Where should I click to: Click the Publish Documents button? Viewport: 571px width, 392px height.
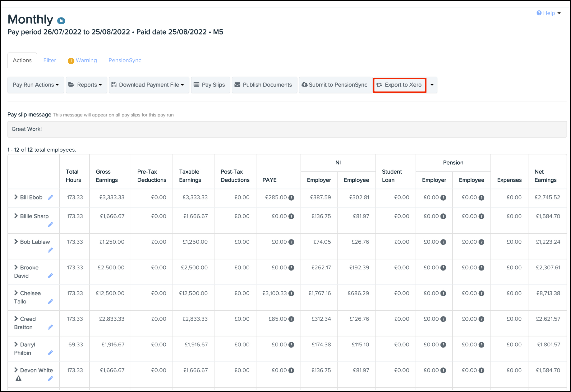coord(264,85)
